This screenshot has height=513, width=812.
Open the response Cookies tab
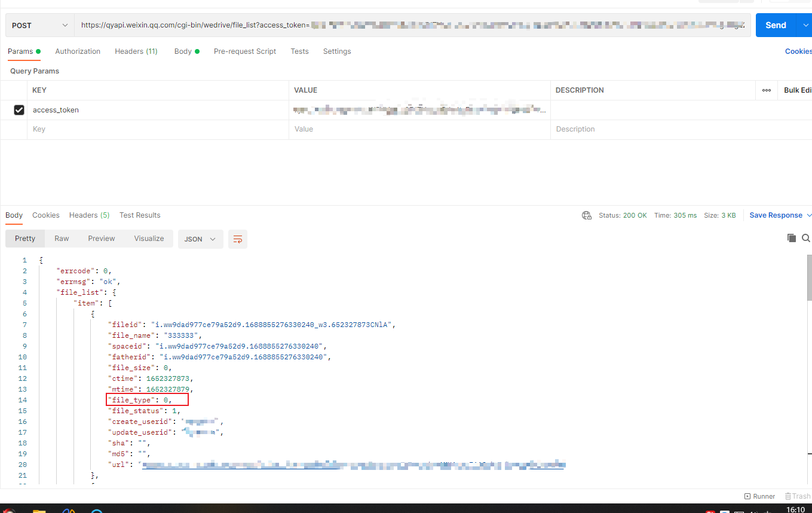pos(46,215)
